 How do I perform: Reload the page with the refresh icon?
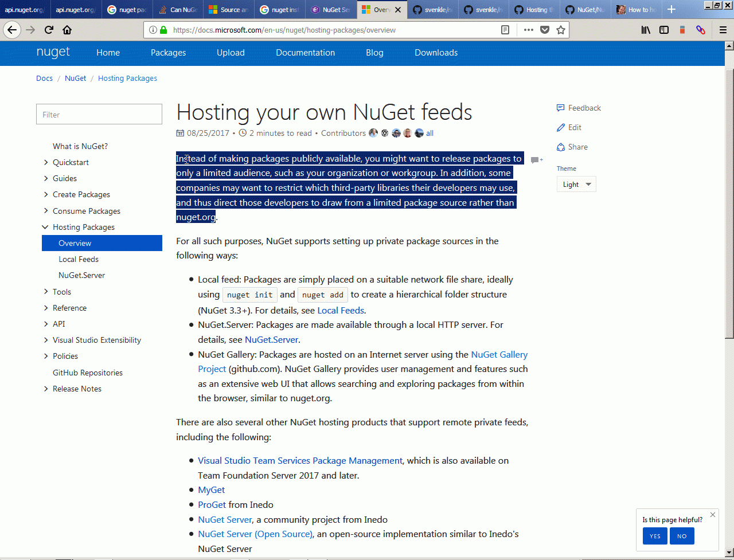click(x=49, y=30)
